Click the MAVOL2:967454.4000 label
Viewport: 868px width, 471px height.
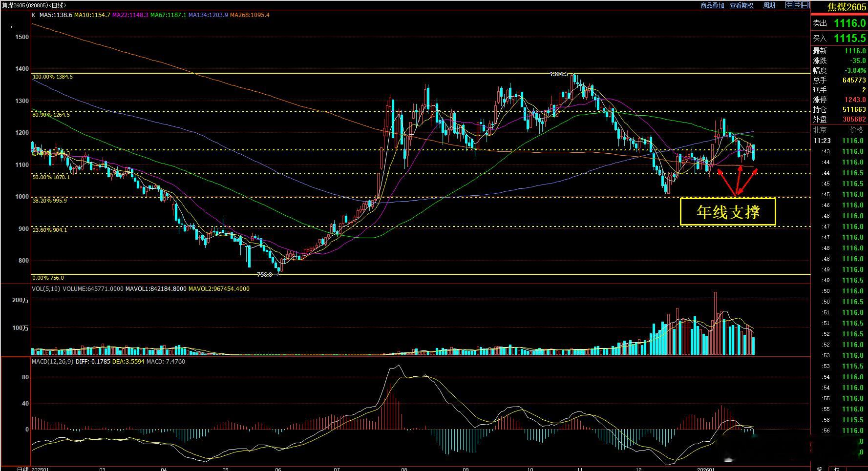coord(219,289)
